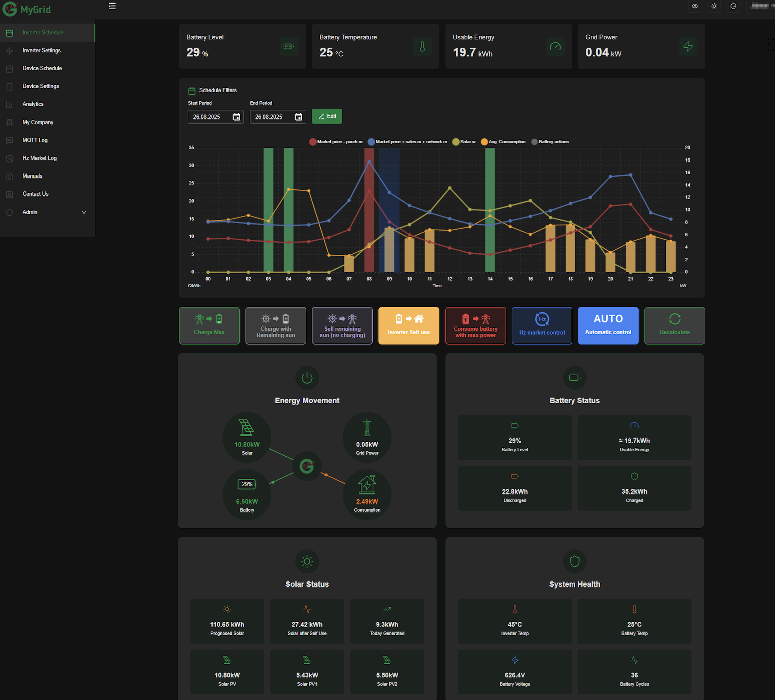The height and width of the screenshot is (700, 775).
Task: Activate Inverter Self use mode
Action: [408, 326]
